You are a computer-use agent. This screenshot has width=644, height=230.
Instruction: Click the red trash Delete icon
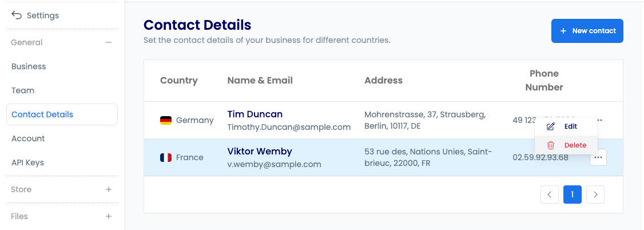point(551,145)
